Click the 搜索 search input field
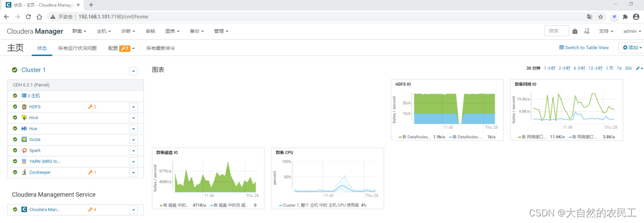644x223 pixels. 557,31
